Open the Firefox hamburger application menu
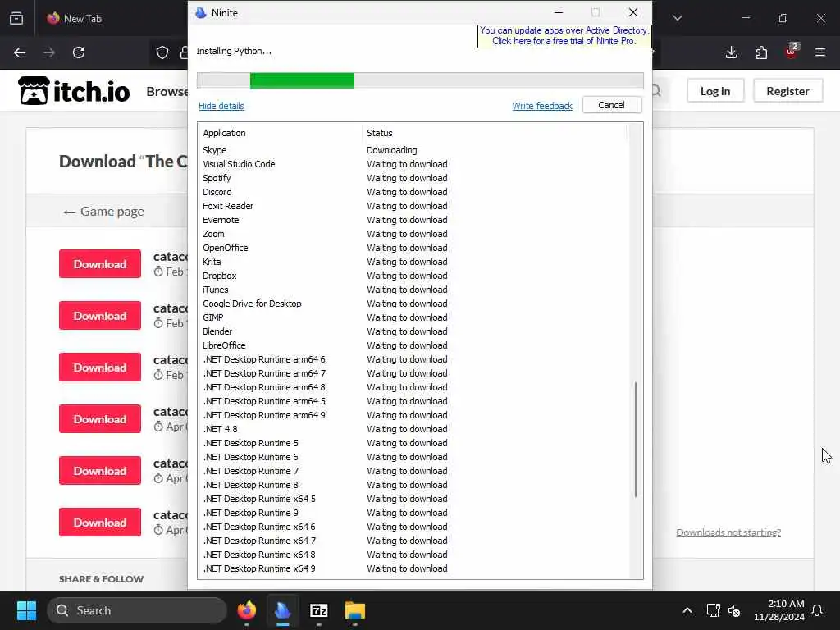The image size is (840, 630). tap(820, 52)
